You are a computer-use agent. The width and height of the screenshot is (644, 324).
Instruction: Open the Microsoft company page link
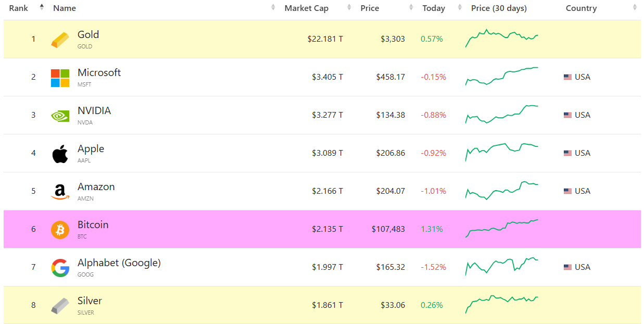click(x=99, y=72)
